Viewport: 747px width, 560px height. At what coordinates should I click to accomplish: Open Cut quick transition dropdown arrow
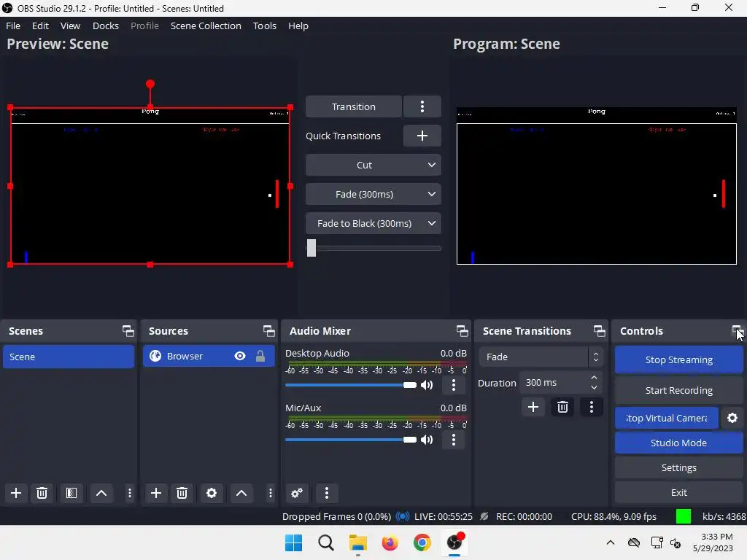[x=432, y=165]
